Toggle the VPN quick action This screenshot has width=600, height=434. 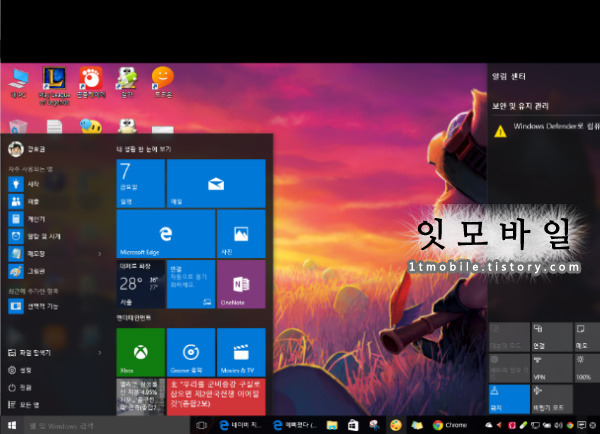[x=552, y=368]
